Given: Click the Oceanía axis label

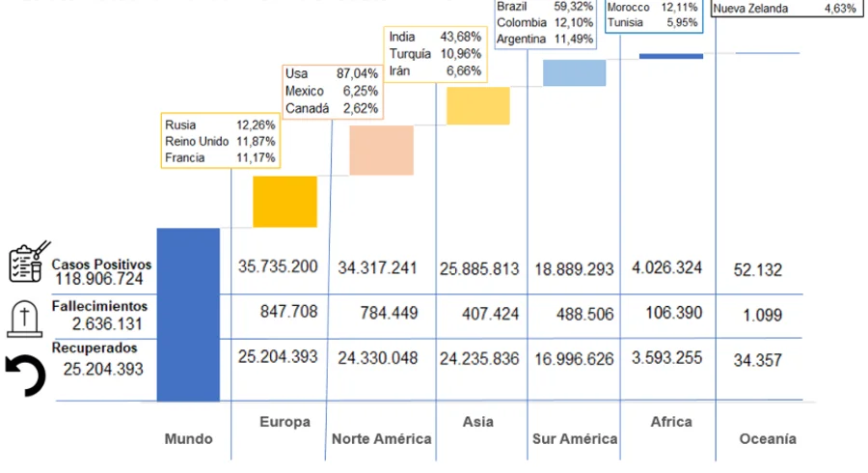Looking at the screenshot, I should [768, 438].
